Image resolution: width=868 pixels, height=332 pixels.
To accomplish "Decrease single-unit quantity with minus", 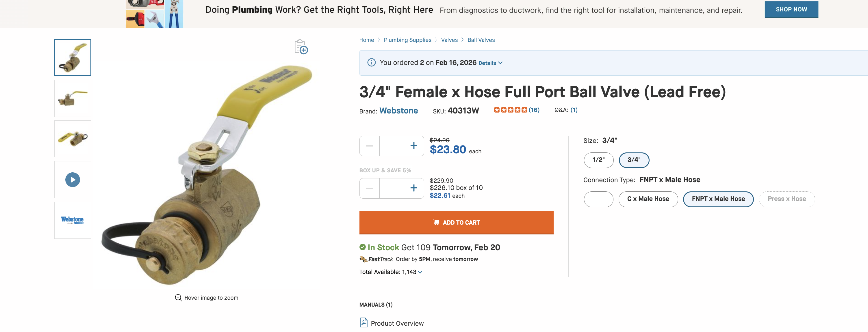I will (x=370, y=146).
